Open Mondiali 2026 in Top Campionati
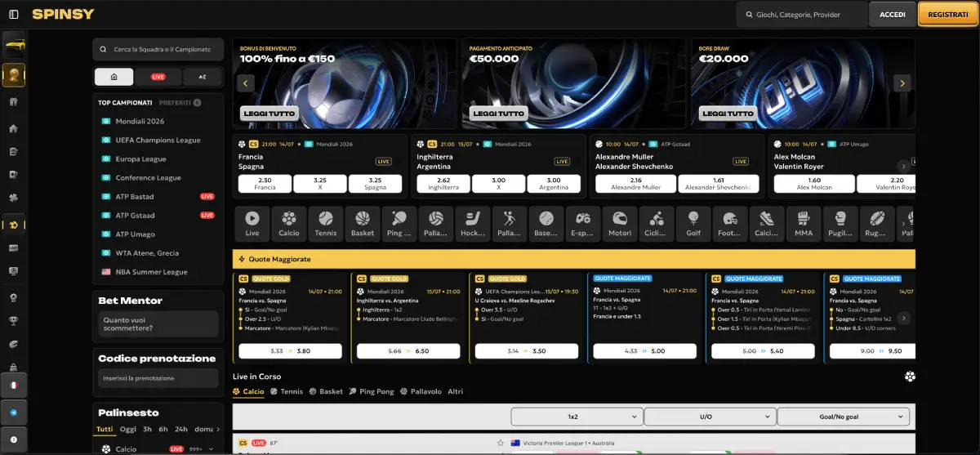The image size is (980, 455). (140, 122)
